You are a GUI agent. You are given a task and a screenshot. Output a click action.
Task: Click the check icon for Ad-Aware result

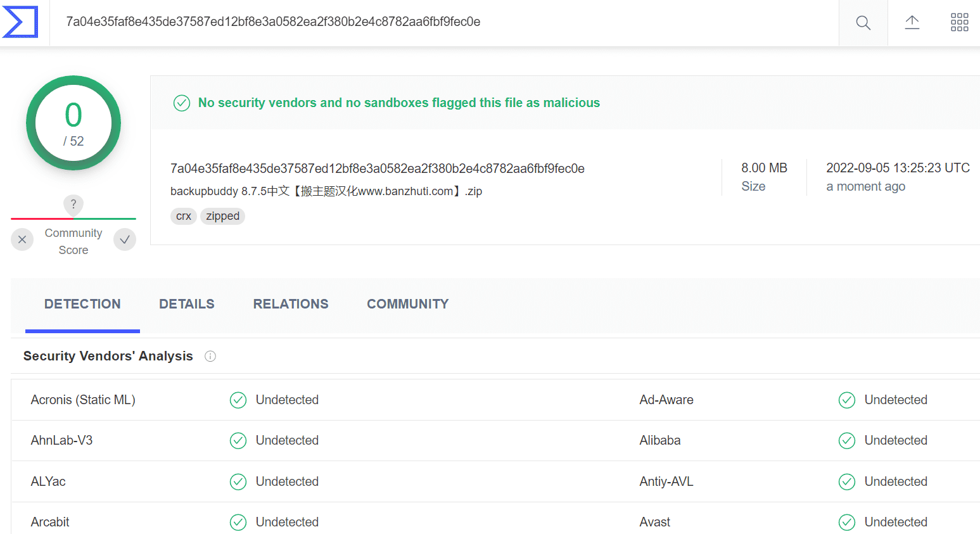pos(847,400)
